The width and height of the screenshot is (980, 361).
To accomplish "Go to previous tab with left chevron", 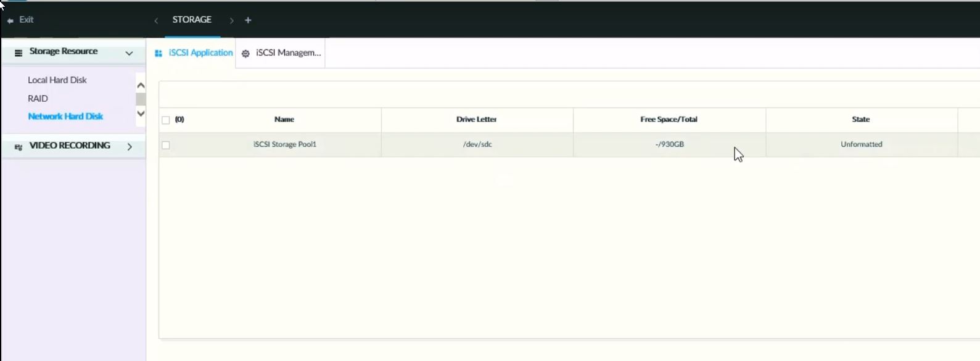I will (156, 20).
